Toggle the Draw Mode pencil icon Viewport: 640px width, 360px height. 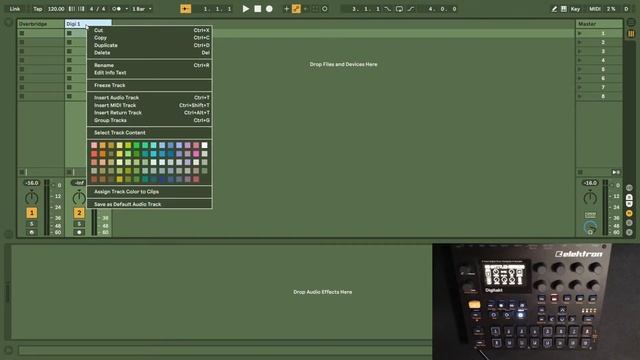tap(554, 9)
